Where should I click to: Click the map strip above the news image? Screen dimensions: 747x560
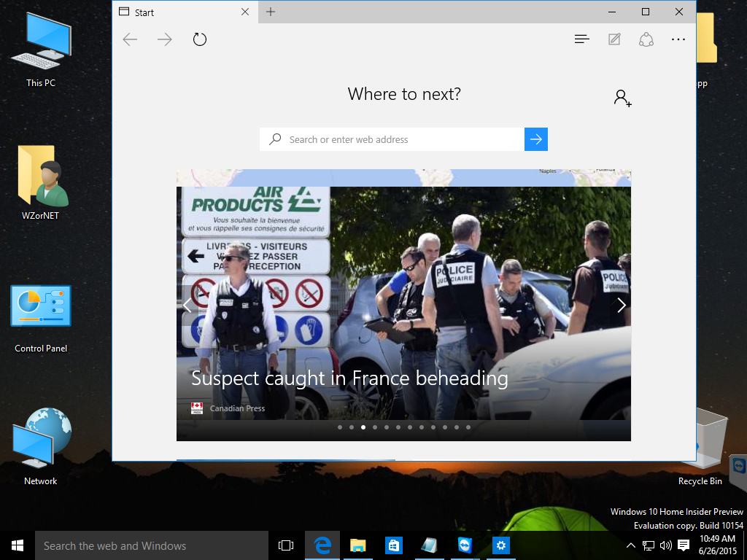(403, 178)
